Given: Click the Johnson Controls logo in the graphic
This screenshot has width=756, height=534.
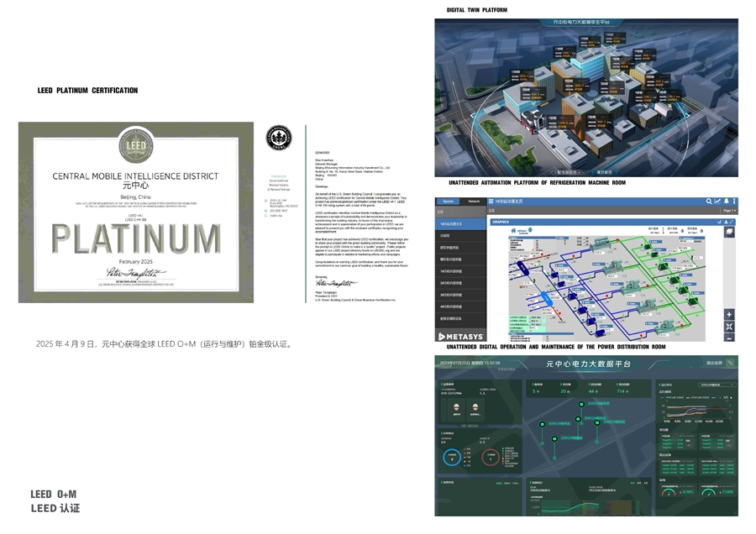Looking at the screenshot, I should pyautogui.click(x=524, y=232).
